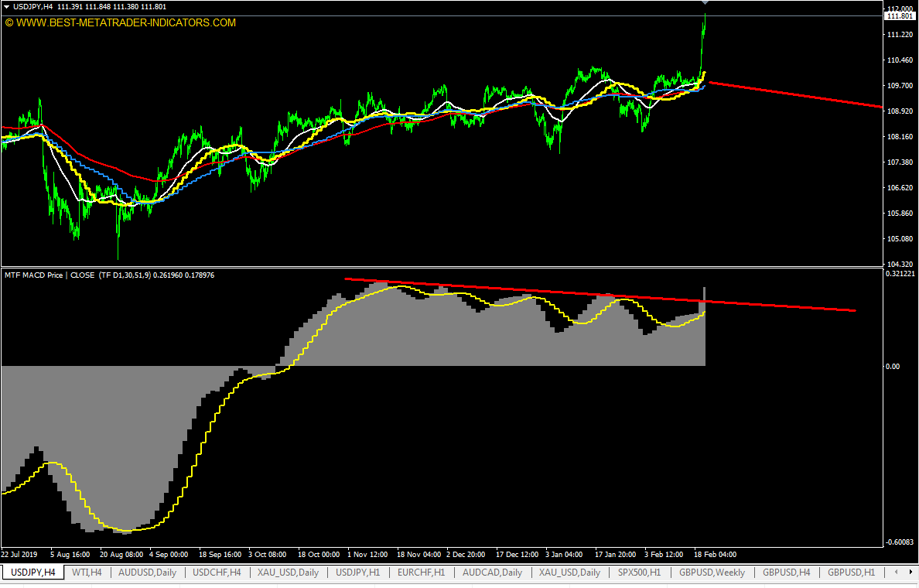Switch to the WTI,H4 chart tab
Viewport: 919px width, 588px height.
pyautogui.click(x=87, y=573)
